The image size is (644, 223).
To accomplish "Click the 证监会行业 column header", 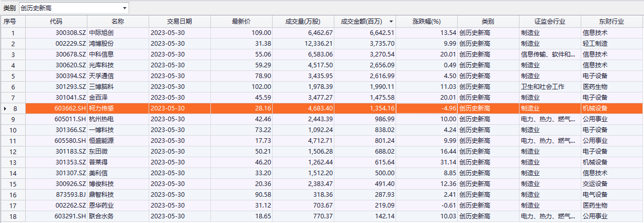I will (549, 22).
